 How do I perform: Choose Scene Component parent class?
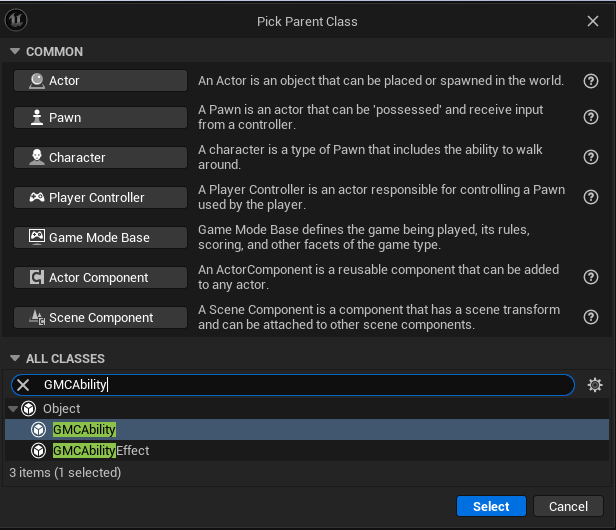coord(101,317)
